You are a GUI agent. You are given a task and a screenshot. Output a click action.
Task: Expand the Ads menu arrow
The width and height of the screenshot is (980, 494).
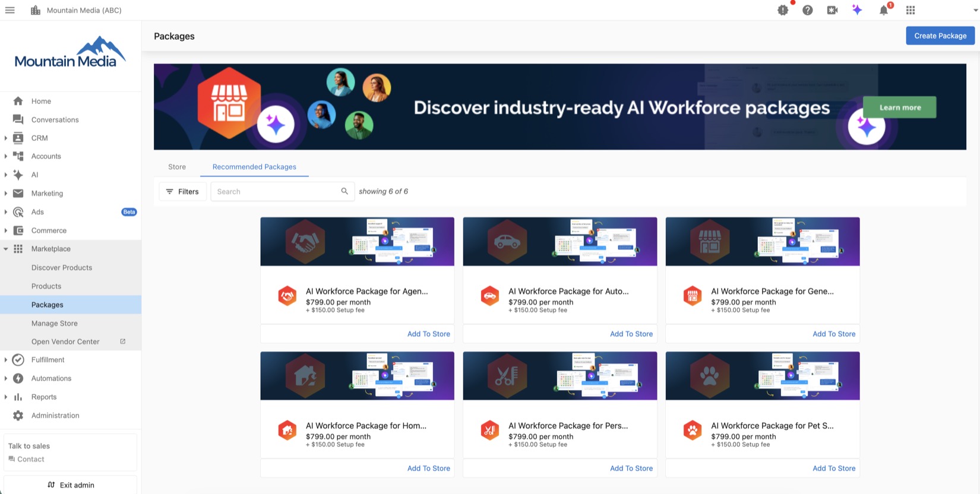pos(6,212)
